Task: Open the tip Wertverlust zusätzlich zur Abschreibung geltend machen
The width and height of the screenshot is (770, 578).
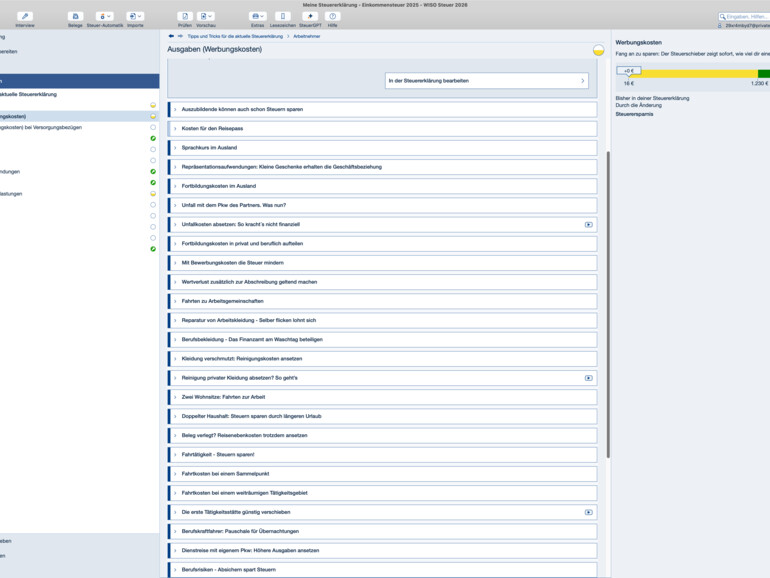Action: 383,282
